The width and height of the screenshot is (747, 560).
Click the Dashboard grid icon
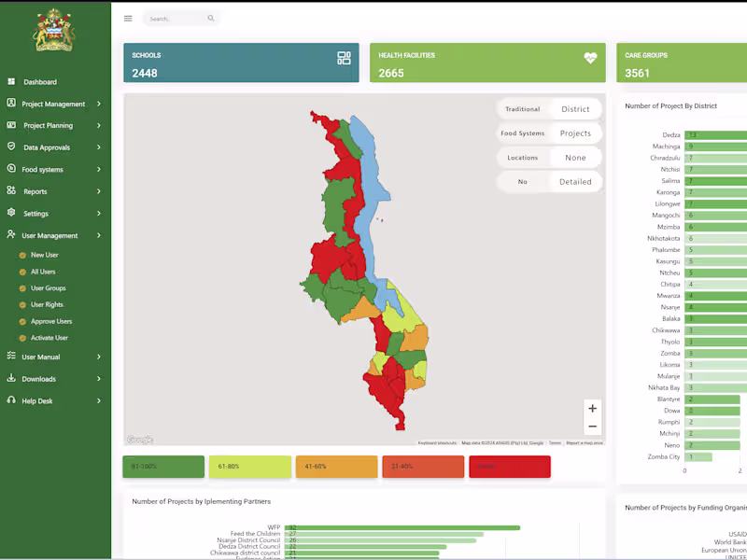(x=11, y=82)
